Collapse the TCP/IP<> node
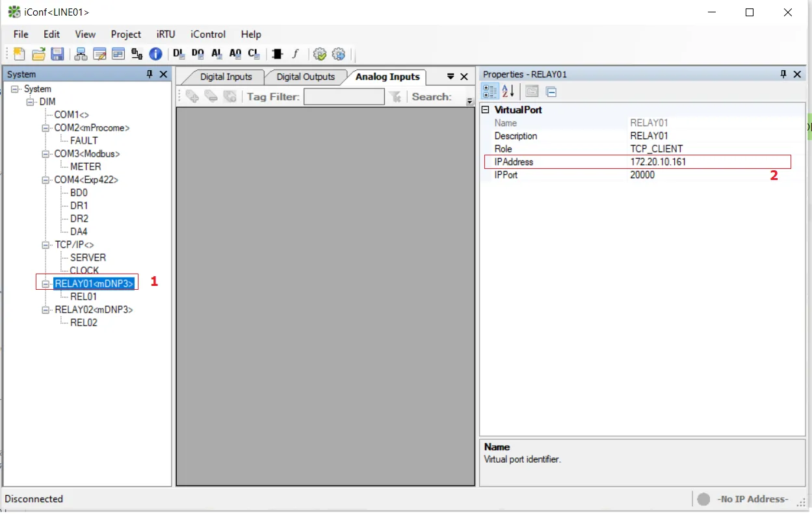812x514 pixels. click(x=46, y=245)
